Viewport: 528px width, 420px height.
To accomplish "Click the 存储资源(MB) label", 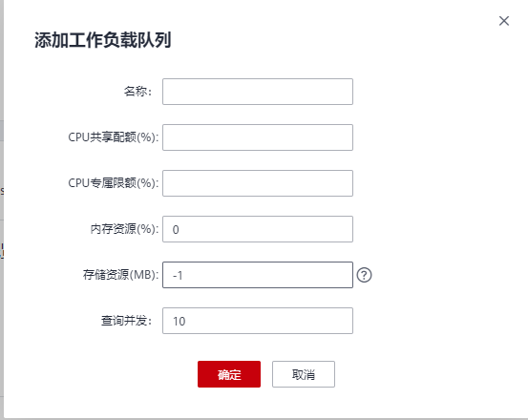I will coord(120,275).
